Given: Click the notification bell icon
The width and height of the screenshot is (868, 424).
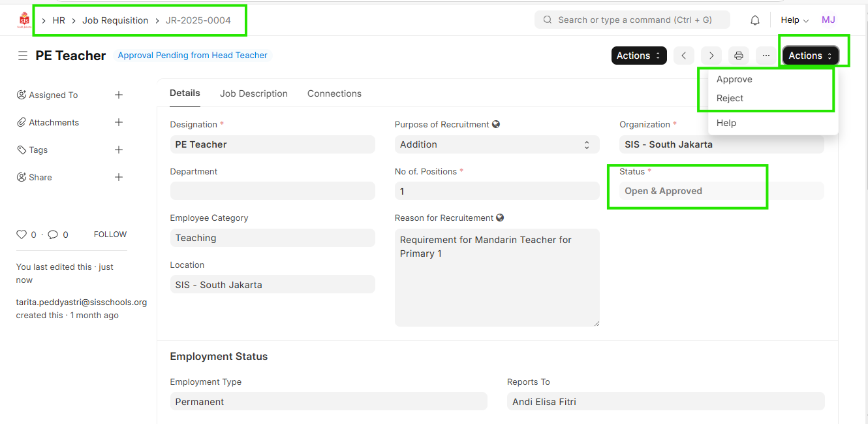Looking at the screenshot, I should (x=755, y=20).
